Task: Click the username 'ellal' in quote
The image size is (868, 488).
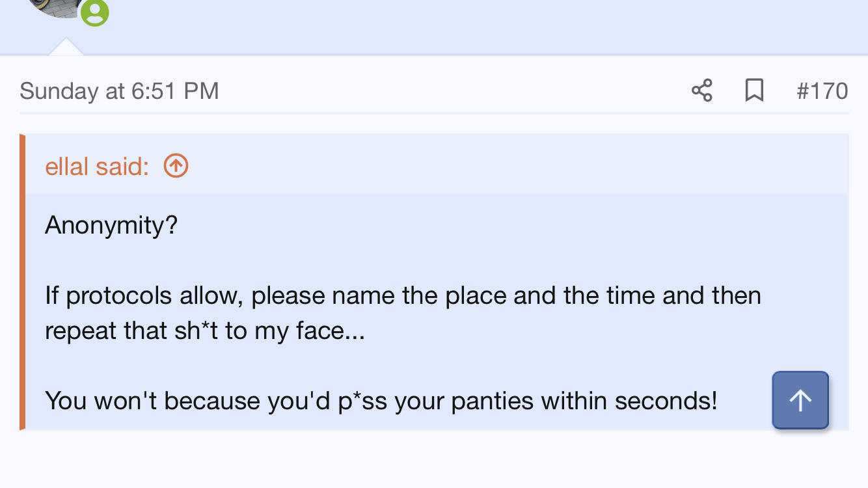Action: pyautogui.click(x=66, y=167)
